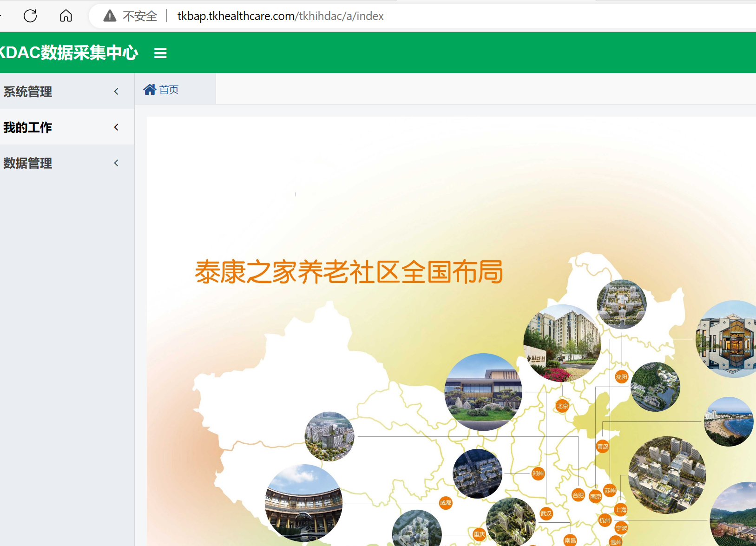Select the 成都 city marker on map
The width and height of the screenshot is (756, 546).
[x=446, y=502]
